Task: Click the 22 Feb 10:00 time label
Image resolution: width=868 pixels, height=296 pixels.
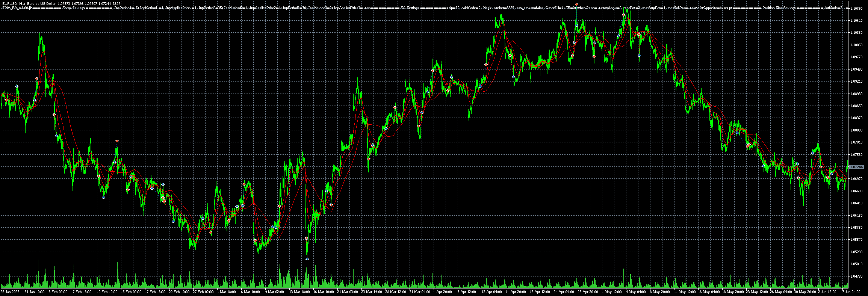Action: click(x=179, y=292)
